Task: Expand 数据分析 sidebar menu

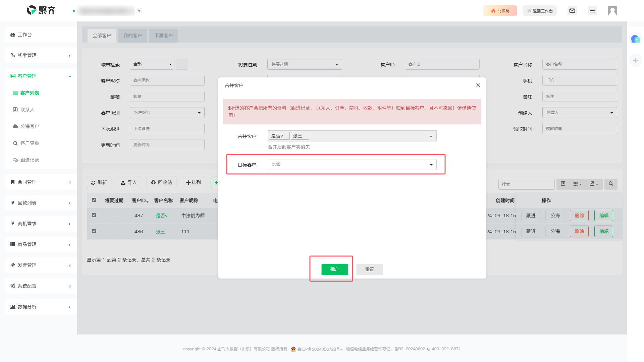Action: click(41, 307)
